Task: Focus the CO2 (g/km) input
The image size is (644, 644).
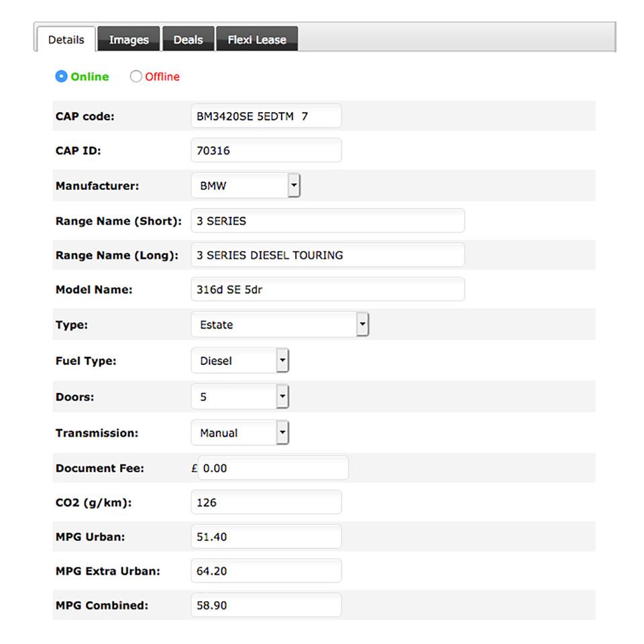Action: tap(266, 502)
